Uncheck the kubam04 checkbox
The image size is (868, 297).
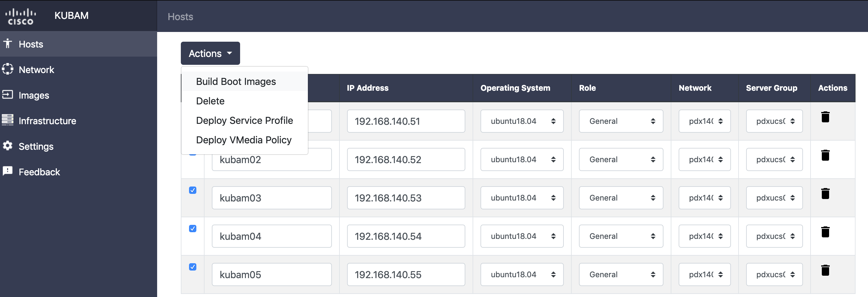193,229
